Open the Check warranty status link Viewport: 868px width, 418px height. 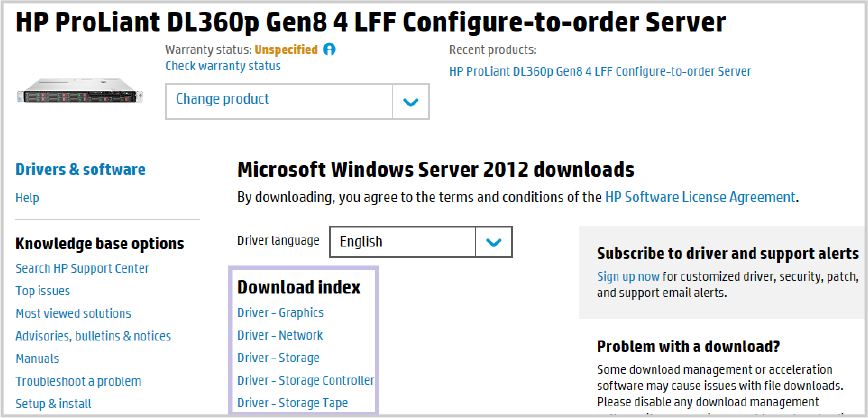tap(223, 66)
